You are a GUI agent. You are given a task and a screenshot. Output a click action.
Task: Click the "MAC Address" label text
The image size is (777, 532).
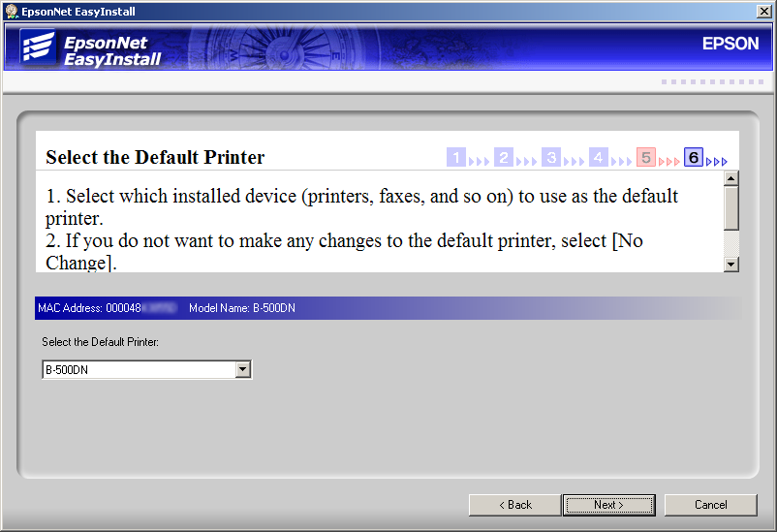pyautogui.click(x=70, y=308)
